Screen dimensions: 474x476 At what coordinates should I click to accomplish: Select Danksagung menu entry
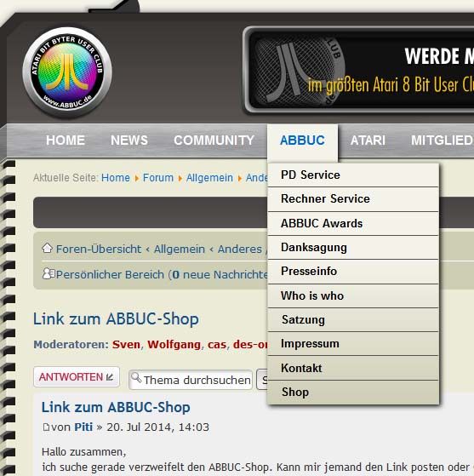(x=353, y=248)
